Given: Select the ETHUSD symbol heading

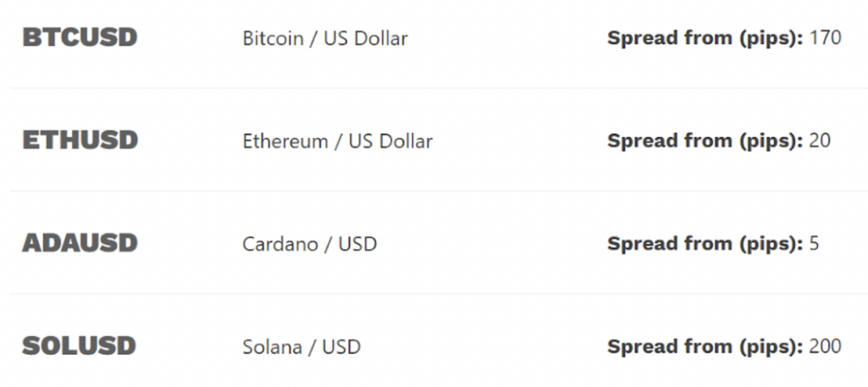Looking at the screenshot, I should tap(80, 141).
